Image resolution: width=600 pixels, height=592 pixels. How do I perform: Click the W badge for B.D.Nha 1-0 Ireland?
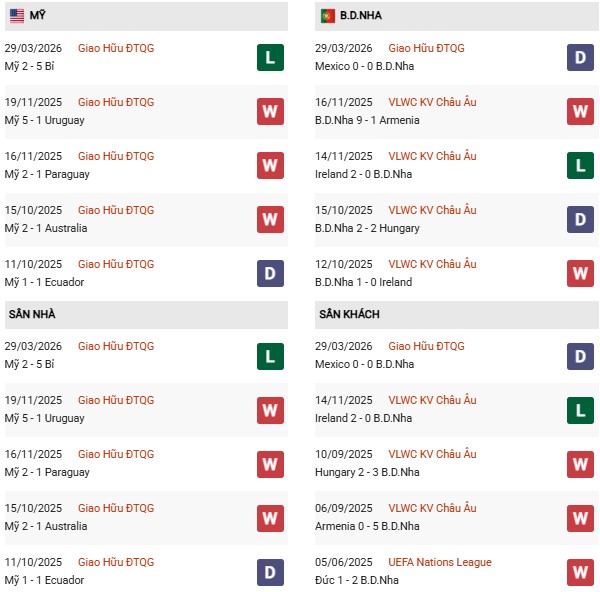tap(580, 273)
